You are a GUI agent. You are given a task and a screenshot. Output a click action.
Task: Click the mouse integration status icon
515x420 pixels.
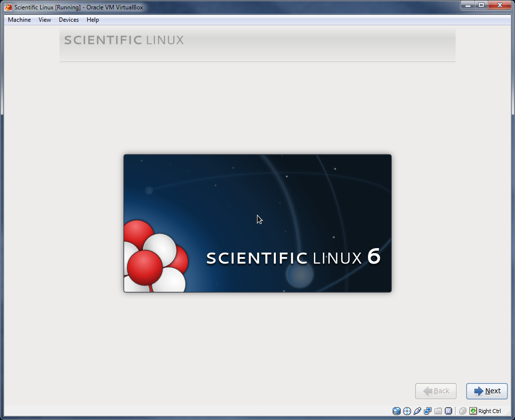pyautogui.click(x=463, y=411)
